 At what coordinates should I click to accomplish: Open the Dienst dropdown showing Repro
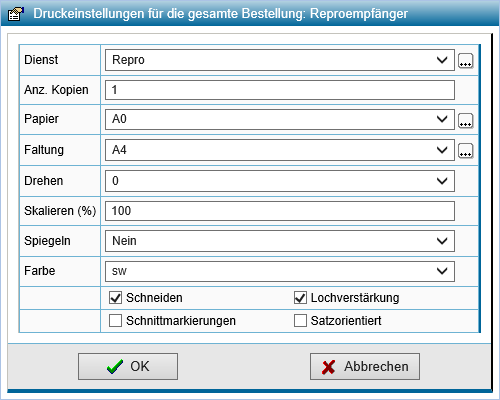coord(280,60)
